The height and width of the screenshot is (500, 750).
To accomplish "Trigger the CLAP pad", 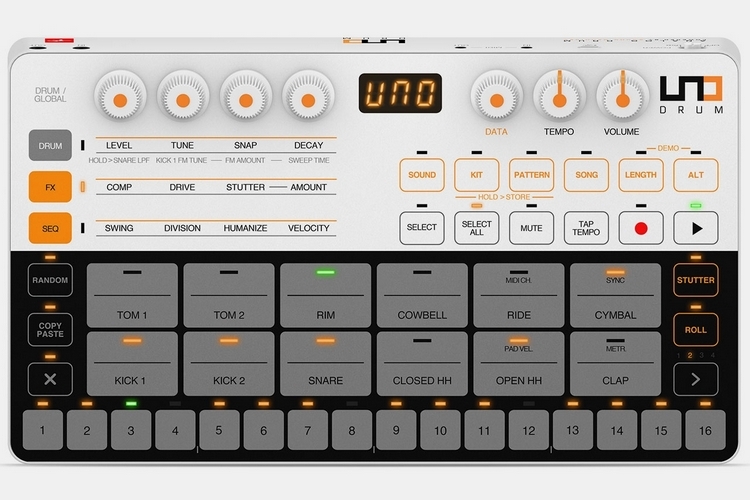I will [x=616, y=364].
